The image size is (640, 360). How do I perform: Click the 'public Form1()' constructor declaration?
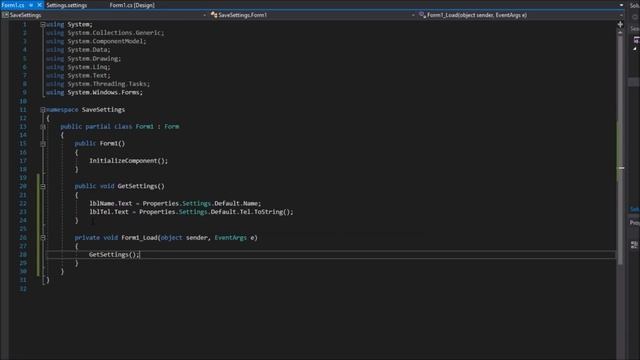[100, 144]
